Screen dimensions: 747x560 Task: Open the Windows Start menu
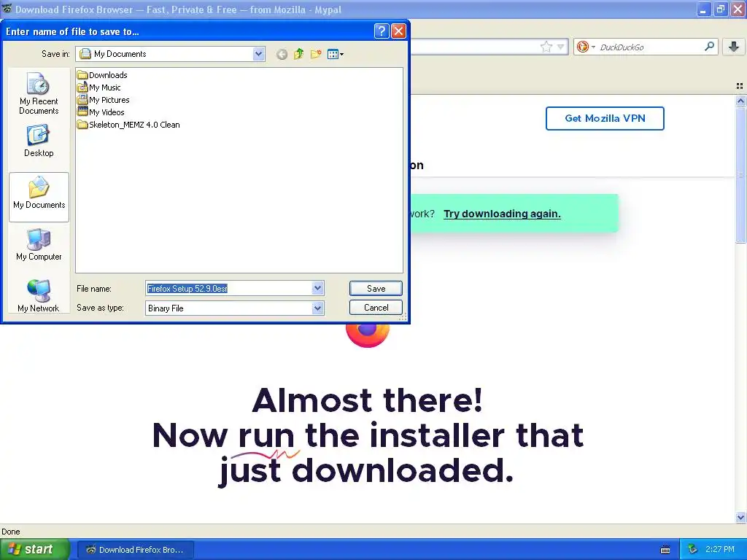click(x=35, y=549)
